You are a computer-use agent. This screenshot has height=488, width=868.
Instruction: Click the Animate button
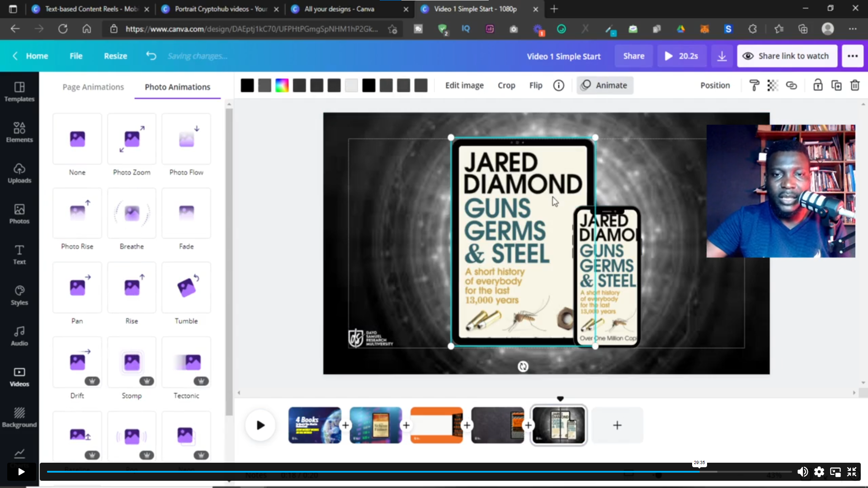coord(605,85)
